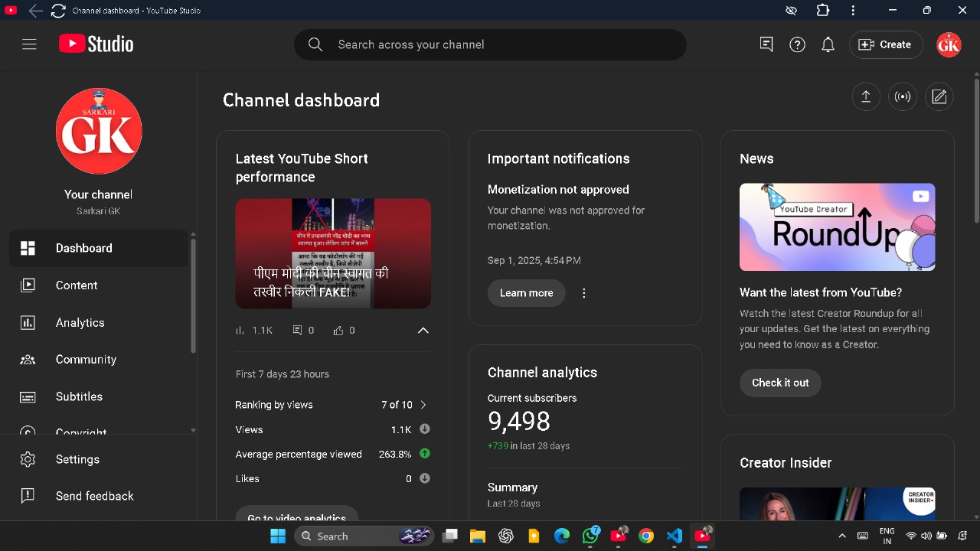
Task: Open Microsoft Edge from the taskbar
Action: coord(562,536)
